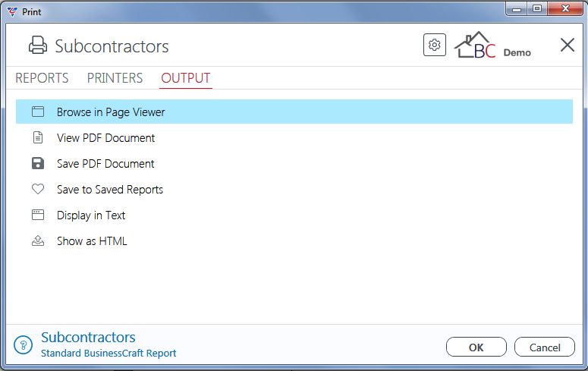Close the dialog with the large X
Viewport: 588px width, 371px height.
coord(568,45)
